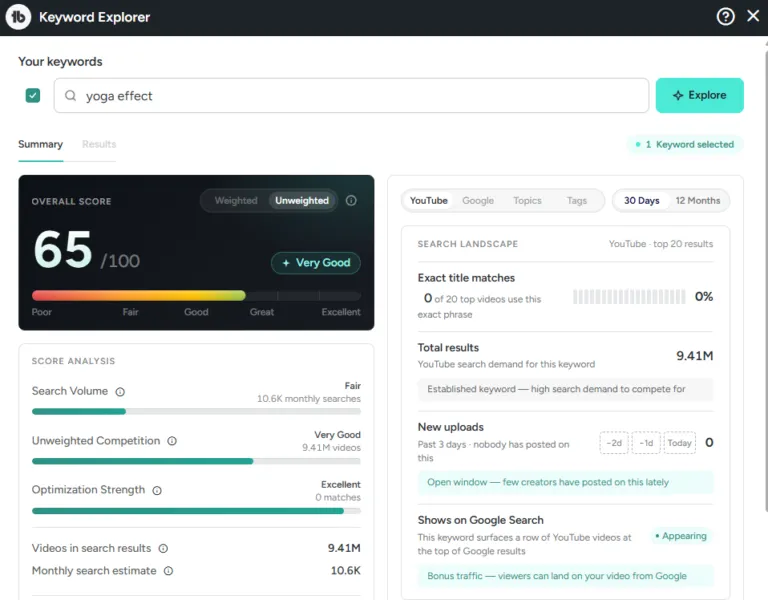Click the -2d upload day box
This screenshot has height=600, width=768.
(x=614, y=443)
